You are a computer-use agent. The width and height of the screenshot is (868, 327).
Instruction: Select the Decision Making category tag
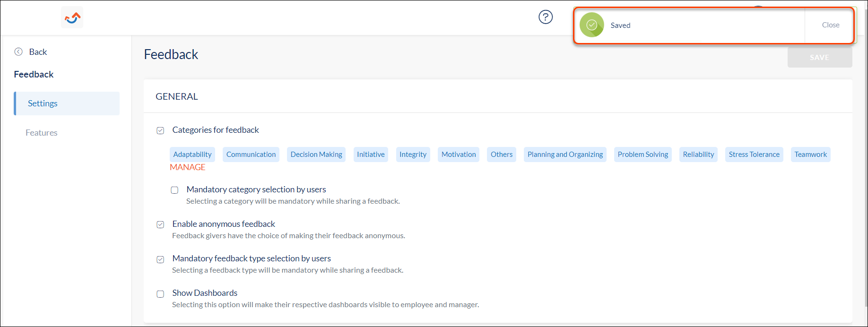(316, 155)
